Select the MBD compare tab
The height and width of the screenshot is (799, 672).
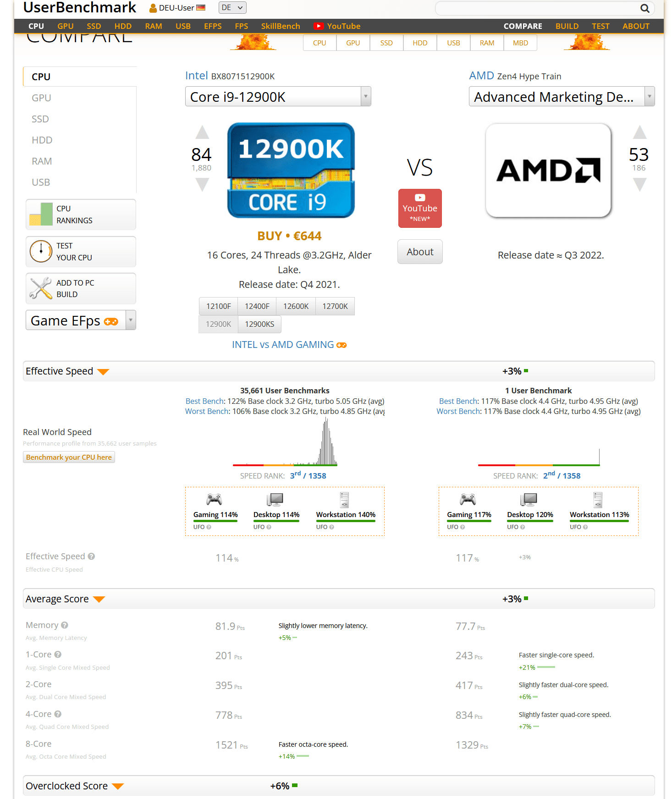click(x=520, y=43)
